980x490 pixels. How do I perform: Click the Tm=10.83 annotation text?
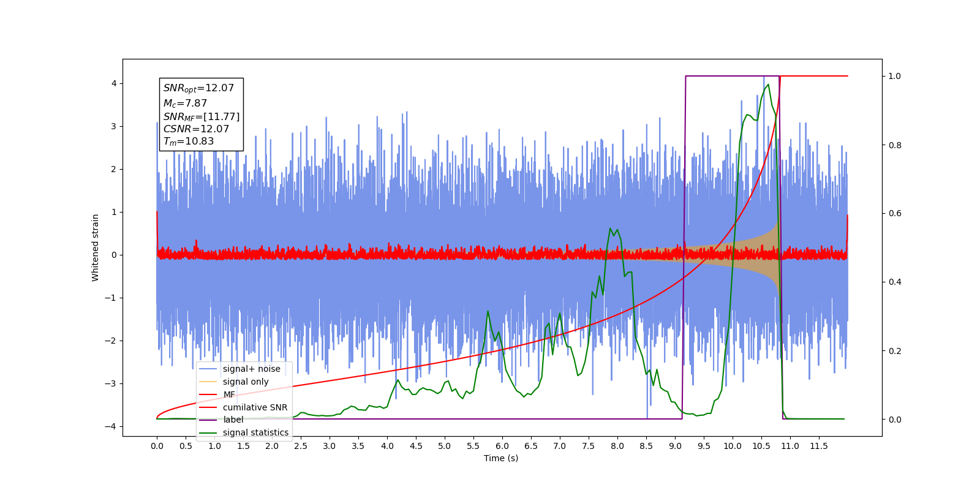(x=189, y=141)
